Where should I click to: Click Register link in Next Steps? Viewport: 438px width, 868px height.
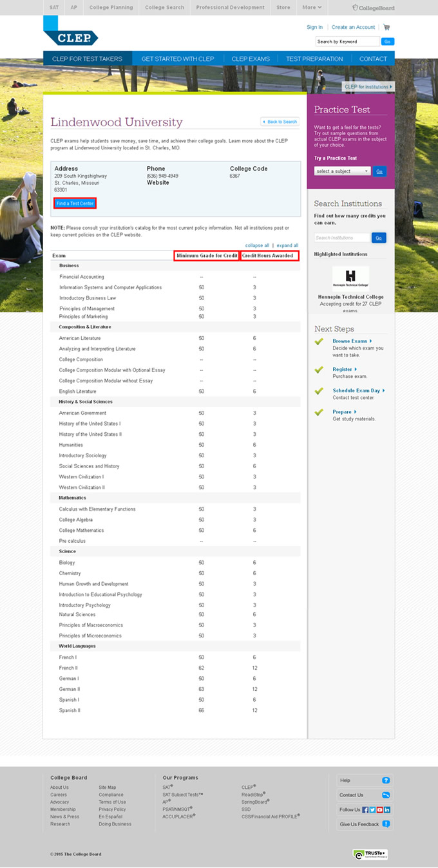point(345,370)
